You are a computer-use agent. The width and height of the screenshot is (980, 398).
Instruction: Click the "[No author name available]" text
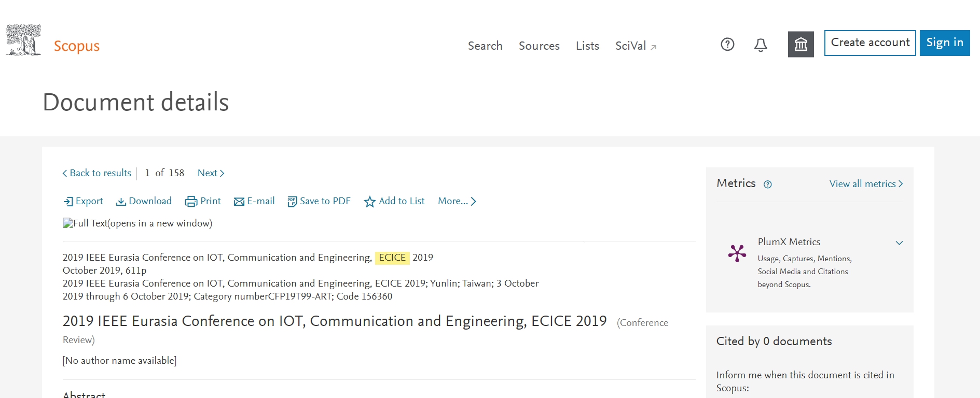[x=119, y=361]
